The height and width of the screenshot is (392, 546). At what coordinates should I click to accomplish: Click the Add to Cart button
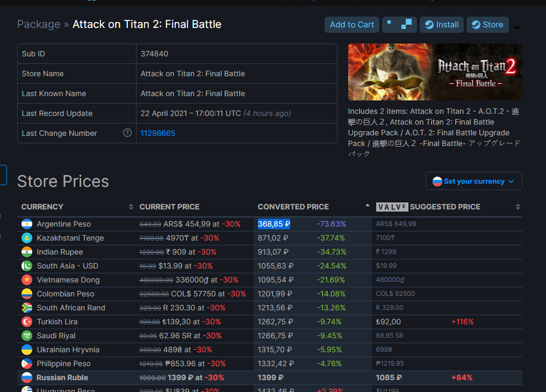(x=351, y=25)
